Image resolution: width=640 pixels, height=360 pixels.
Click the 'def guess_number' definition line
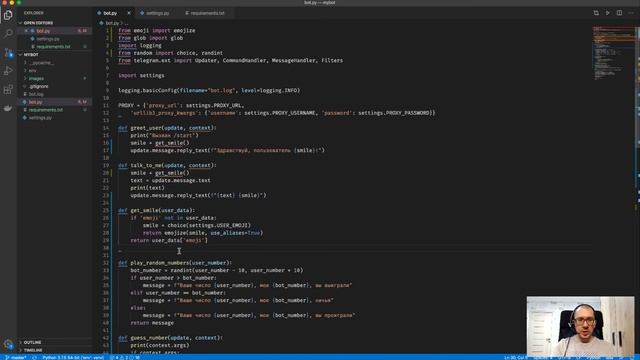170,338
